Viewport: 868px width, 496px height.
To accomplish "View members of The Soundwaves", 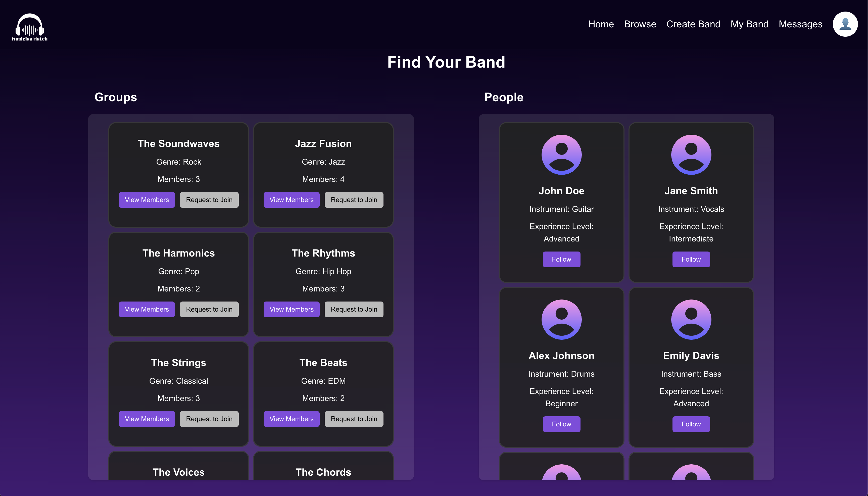I will (x=147, y=200).
